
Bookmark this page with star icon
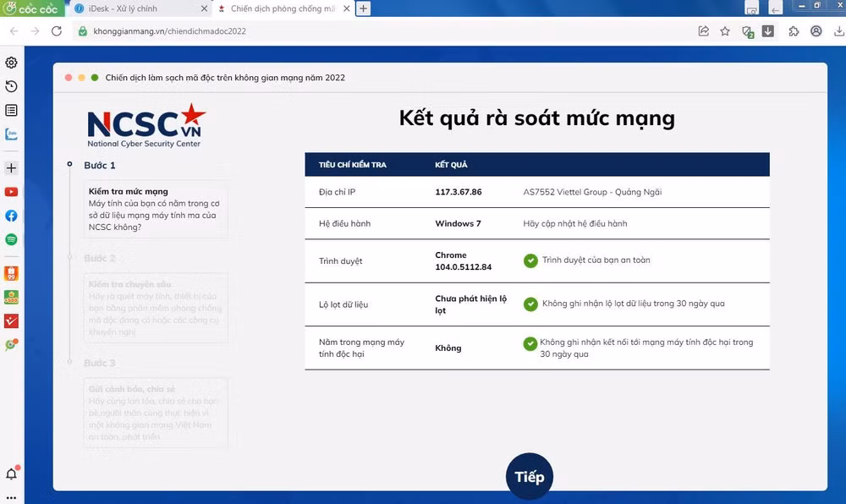click(725, 31)
